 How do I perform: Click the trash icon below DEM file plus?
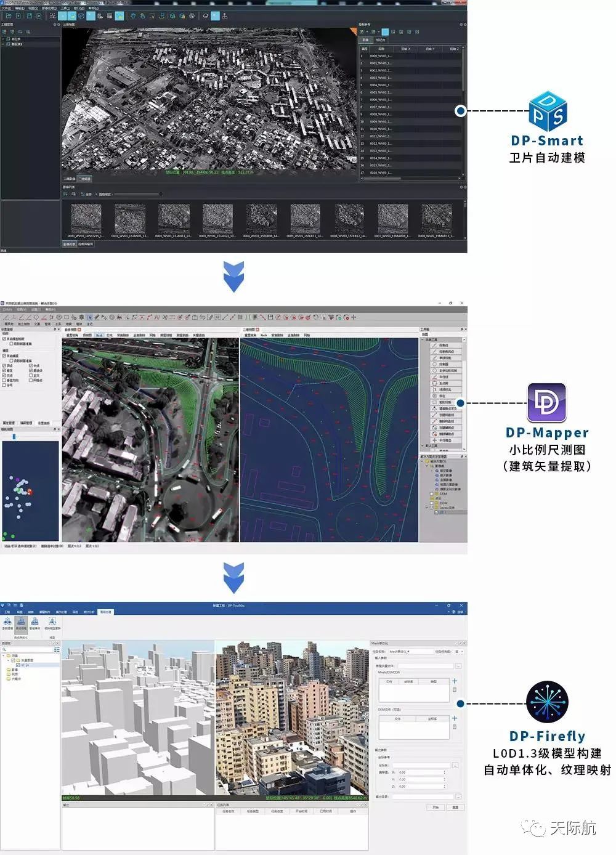pos(455,727)
